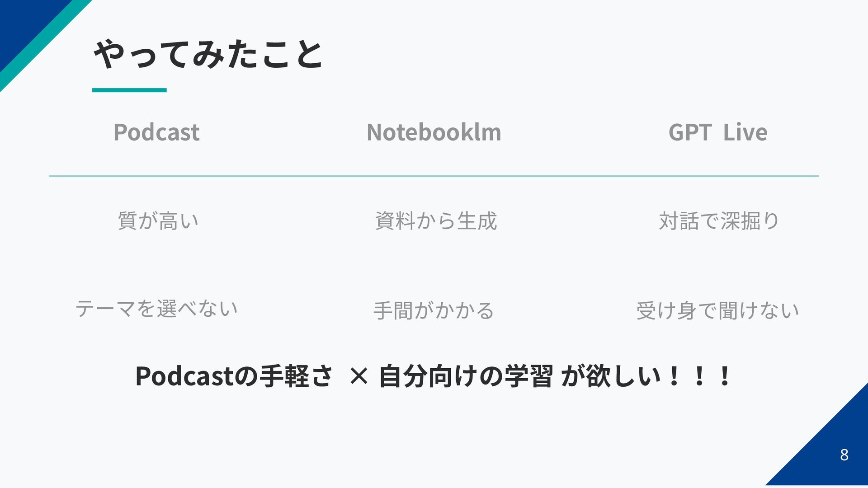Select the Podcast column heading

(156, 132)
